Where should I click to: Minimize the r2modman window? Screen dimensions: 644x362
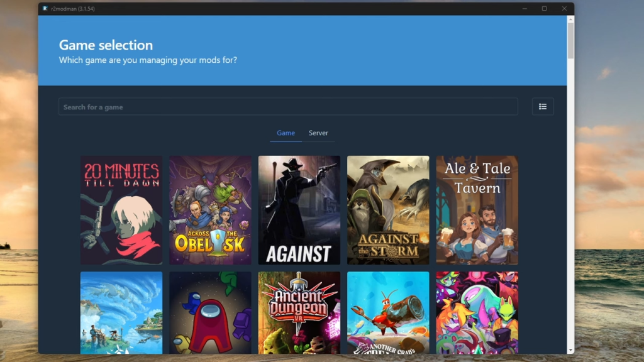coord(525,9)
